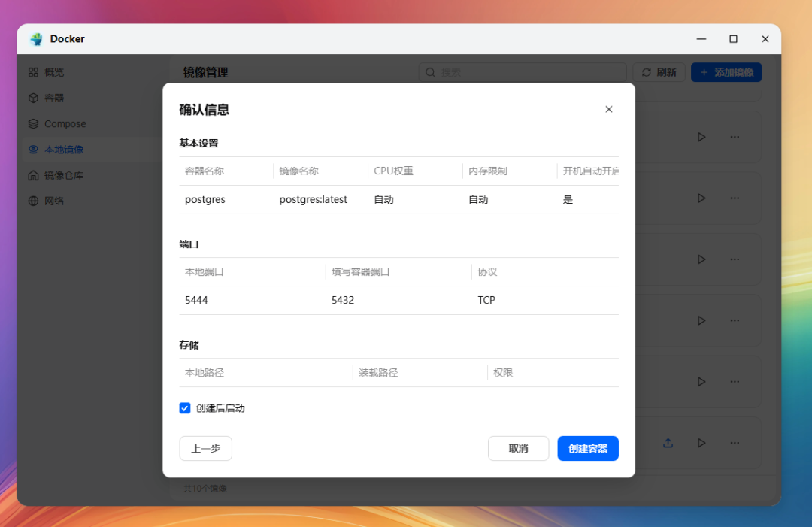Image resolution: width=812 pixels, height=527 pixels.
Task: Click the play icon on the first image row
Action: [x=701, y=137]
